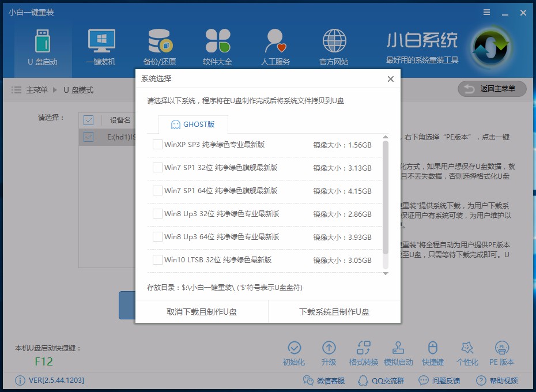Toggle the select-all checkbox above device list
This screenshot has width=536, height=392.
[x=88, y=120]
